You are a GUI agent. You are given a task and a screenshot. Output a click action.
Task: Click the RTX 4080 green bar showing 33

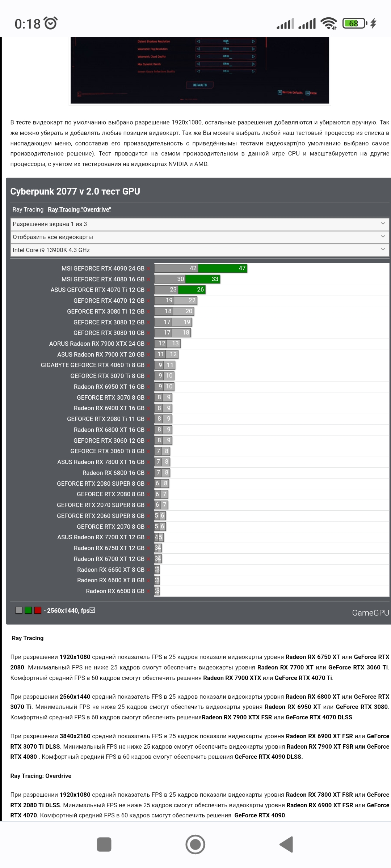tap(203, 279)
